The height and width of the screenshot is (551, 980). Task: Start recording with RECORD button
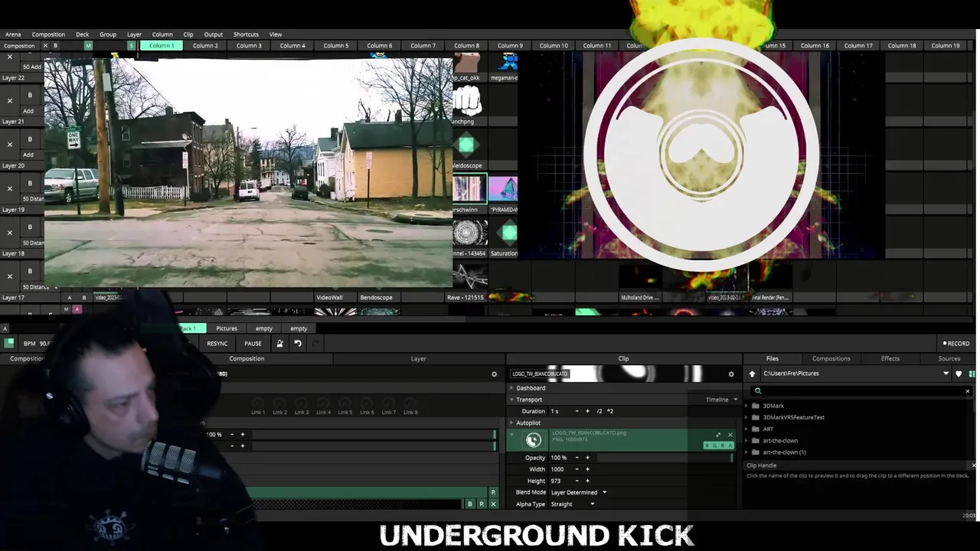[x=956, y=344]
